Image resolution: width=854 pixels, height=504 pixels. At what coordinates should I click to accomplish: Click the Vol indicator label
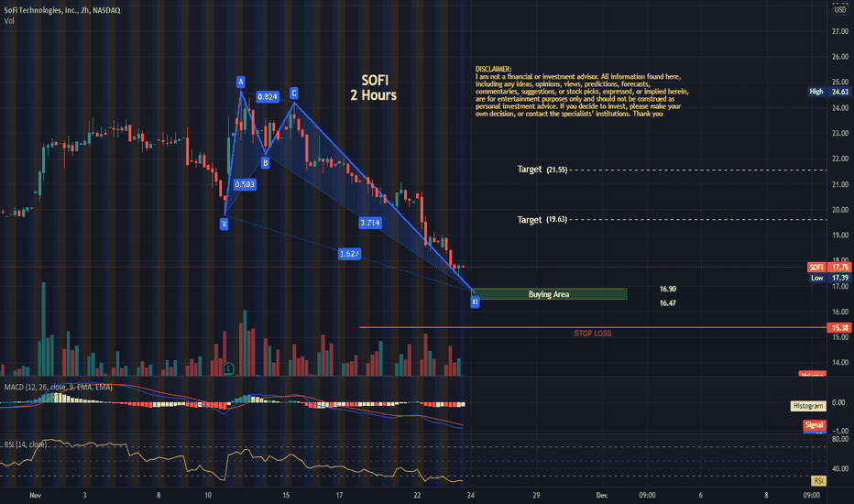(9, 21)
